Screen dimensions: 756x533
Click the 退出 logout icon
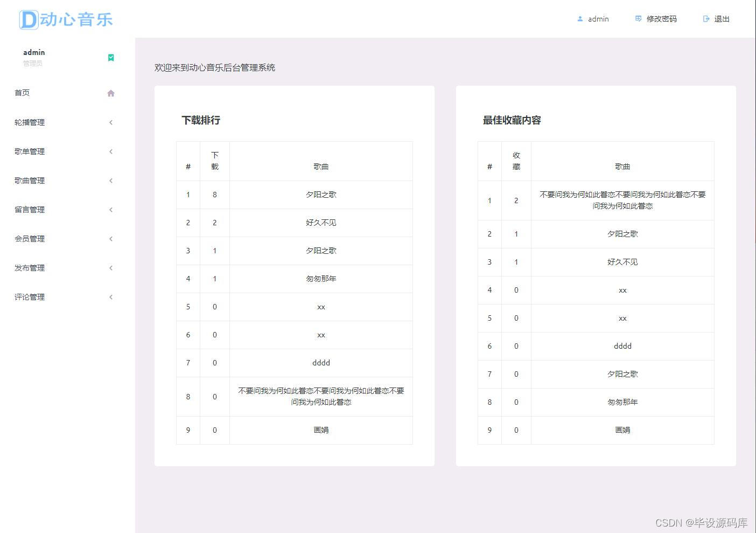pyautogui.click(x=706, y=19)
